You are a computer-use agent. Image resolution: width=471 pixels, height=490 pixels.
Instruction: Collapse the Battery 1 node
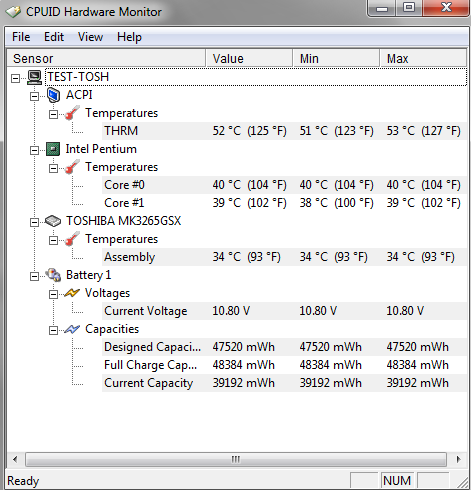34,277
